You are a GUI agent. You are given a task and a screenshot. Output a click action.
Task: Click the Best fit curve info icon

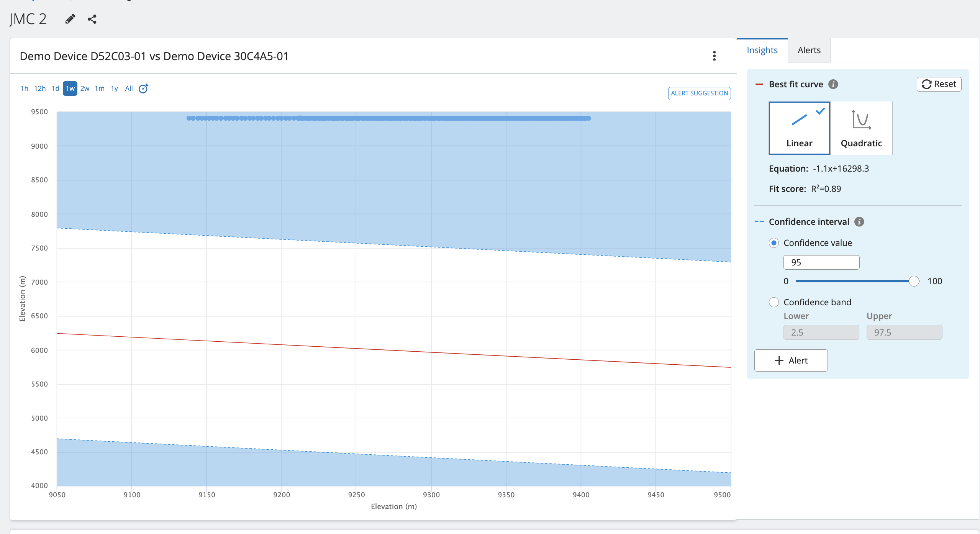tap(833, 84)
